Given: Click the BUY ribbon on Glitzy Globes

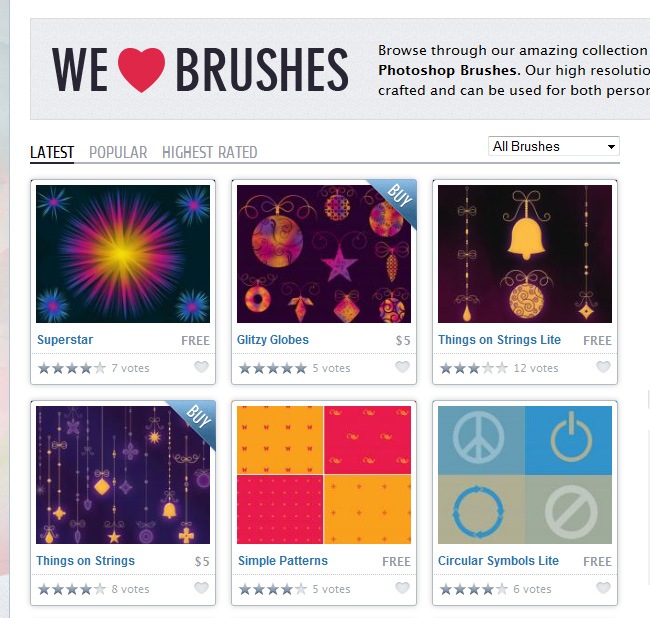Looking at the screenshot, I should coord(397,200).
